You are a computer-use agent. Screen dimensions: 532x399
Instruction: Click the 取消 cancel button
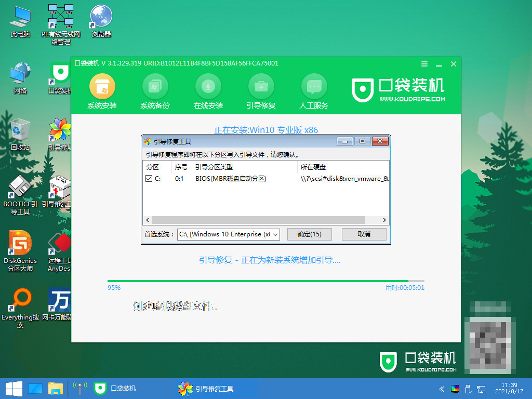click(x=364, y=234)
